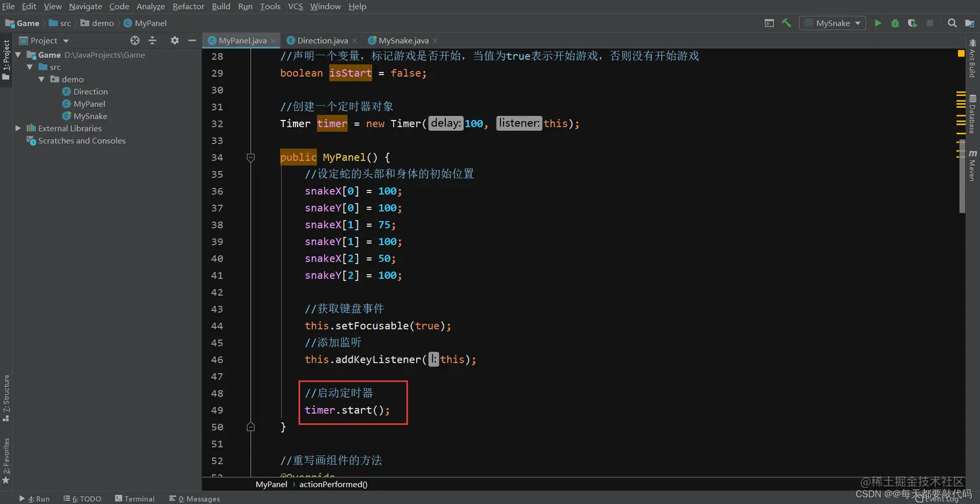Screen dimensions: 980x504
Task: Click the run anything window icon beside hammer
Action: [769, 23]
